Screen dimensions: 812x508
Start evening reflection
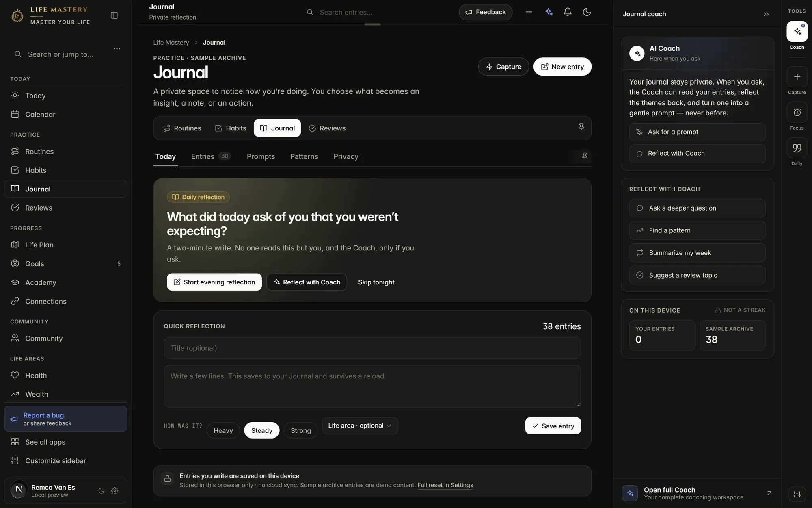(x=214, y=282)
